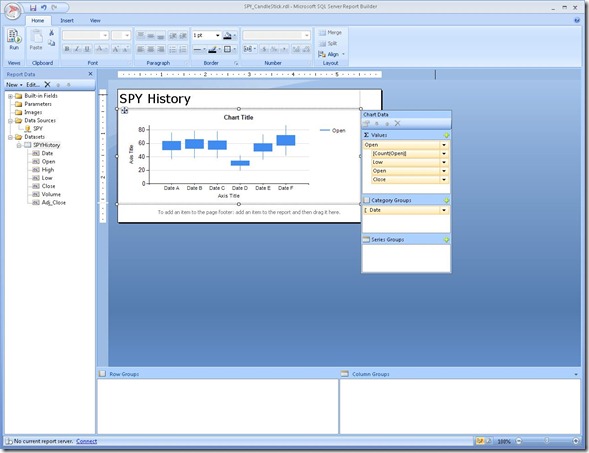Delete selected field in Chart Data pane

397,123
